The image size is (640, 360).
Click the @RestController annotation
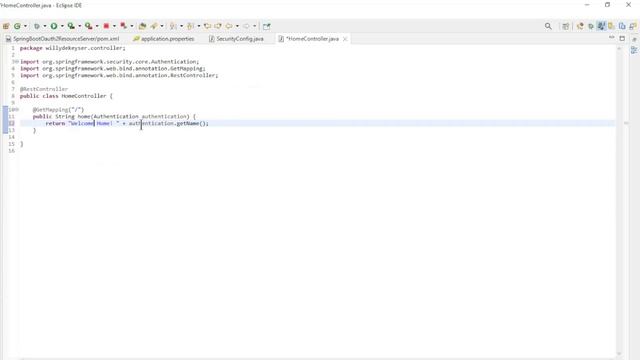pos(44,89)
